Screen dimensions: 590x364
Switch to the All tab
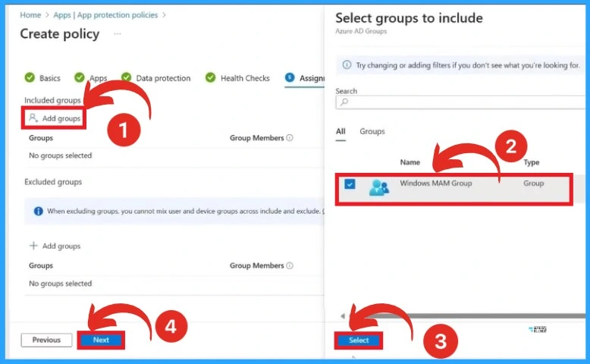tap(341, 131)
